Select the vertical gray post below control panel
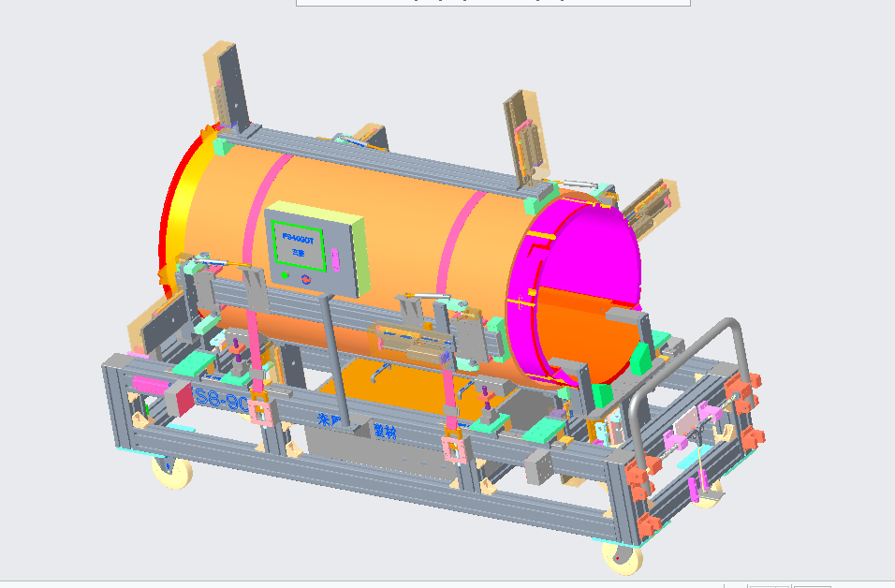Viewport: 895px width, 588px height. coord(337,360)
